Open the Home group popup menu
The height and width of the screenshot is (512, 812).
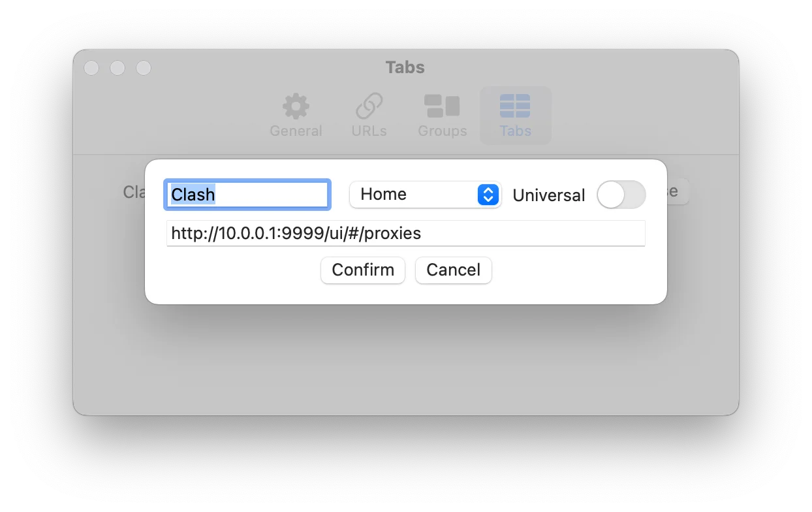pyautogui.click(x=425, y=195)
